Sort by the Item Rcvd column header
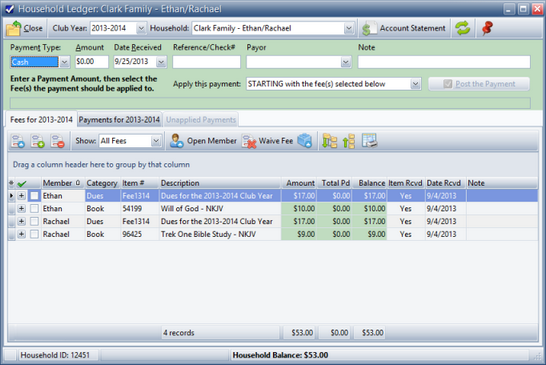546x365 pixels. [x=406, y=183]
